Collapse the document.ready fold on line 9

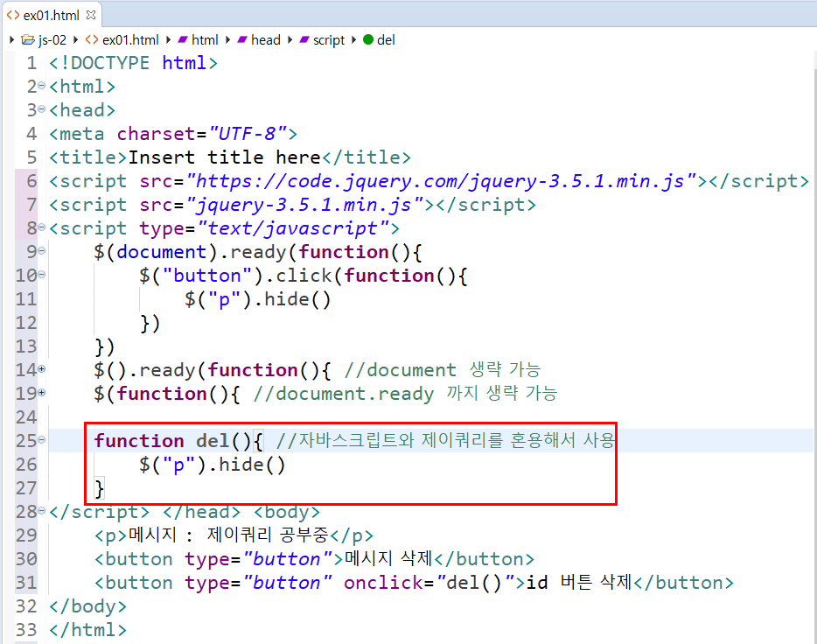[42, 251]
